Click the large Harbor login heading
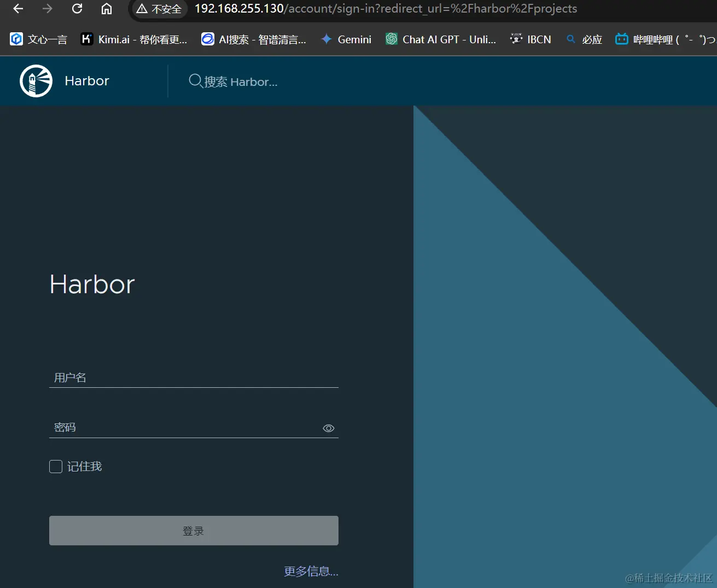The height and width of the screenshot is (588, 717). coord(92,284)
